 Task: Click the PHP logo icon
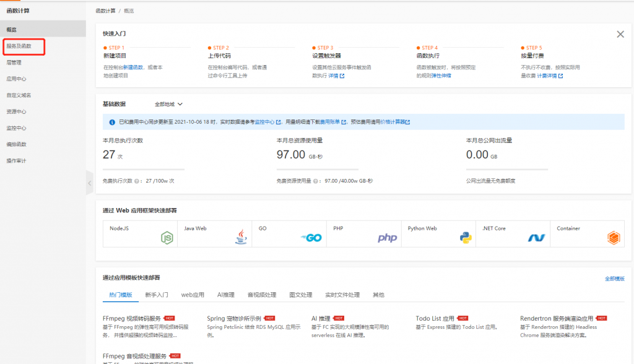click(388, 238)
